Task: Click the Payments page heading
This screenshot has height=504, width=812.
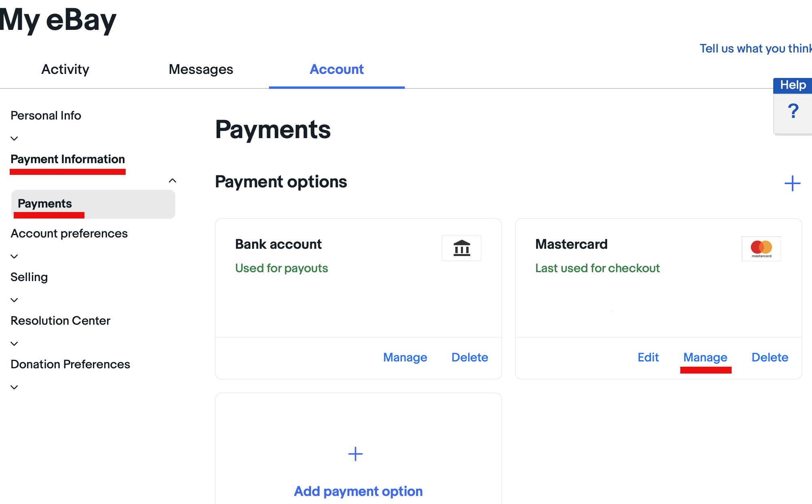Action: tap(273, 130)
